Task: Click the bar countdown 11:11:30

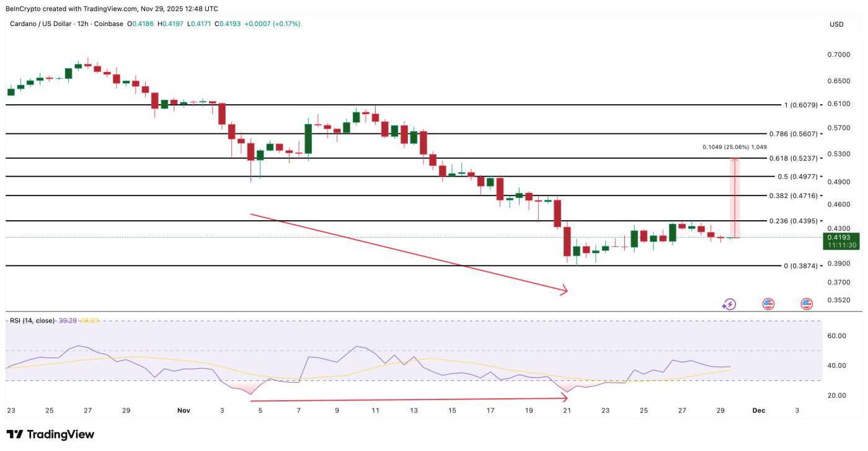Action: click(x=841, y=245)
